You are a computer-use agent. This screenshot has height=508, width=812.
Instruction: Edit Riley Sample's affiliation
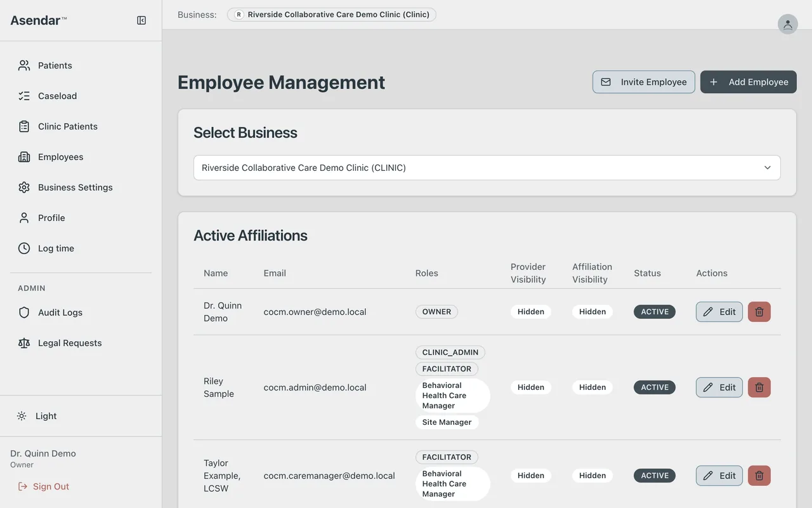coord(719,387)
